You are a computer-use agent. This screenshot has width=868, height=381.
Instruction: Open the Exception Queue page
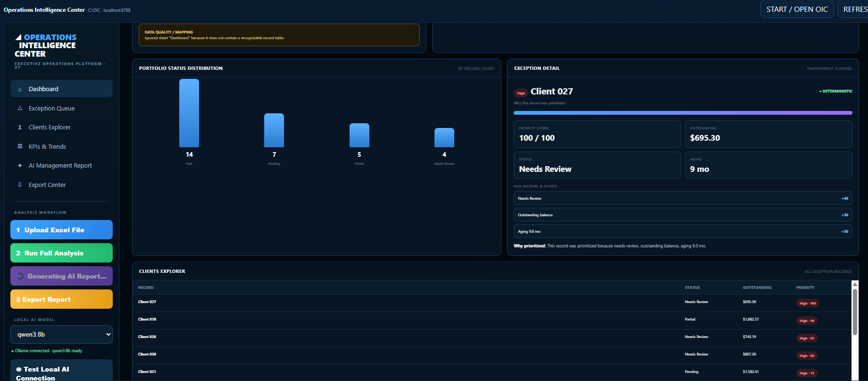(x=61, y=108)
